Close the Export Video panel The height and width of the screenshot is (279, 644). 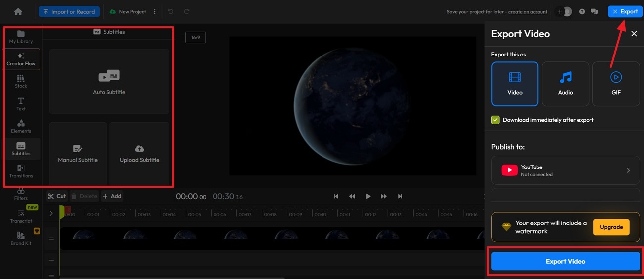pos(634,34)
